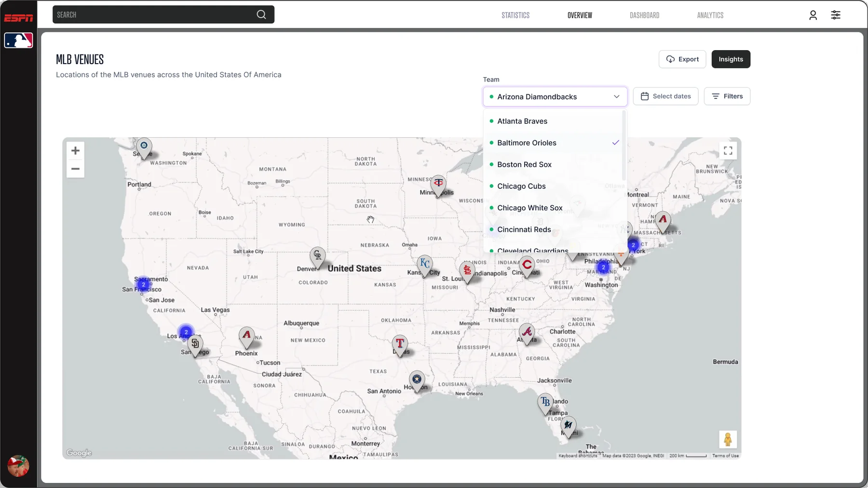Open the Insights button
This screenshot has height=488, width=868.
[x=731, y=59]
